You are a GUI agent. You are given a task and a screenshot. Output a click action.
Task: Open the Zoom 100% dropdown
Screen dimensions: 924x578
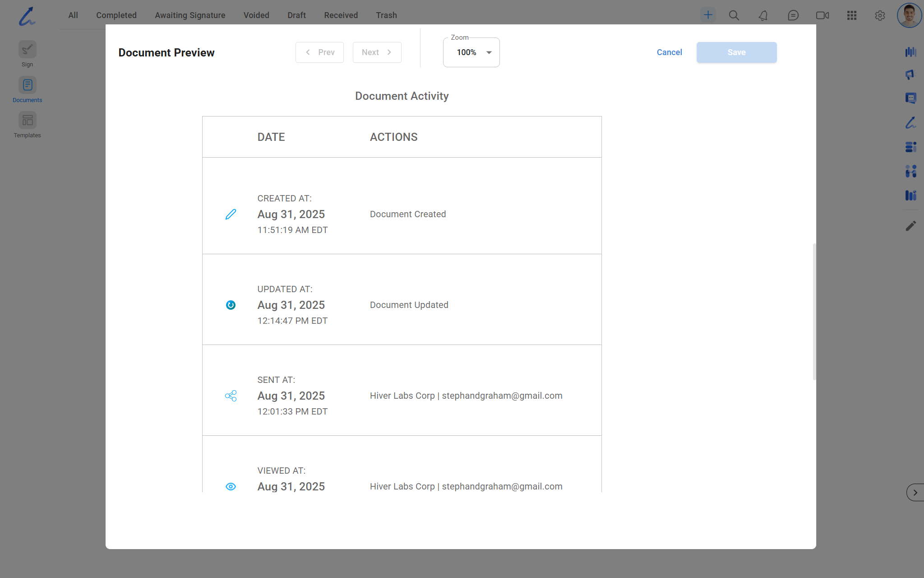[471, 52]
